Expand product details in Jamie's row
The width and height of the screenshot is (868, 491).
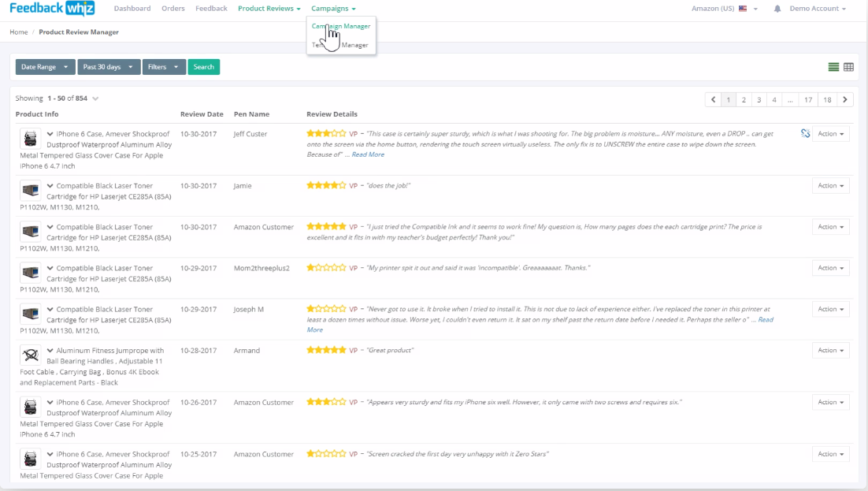[50, 186]
